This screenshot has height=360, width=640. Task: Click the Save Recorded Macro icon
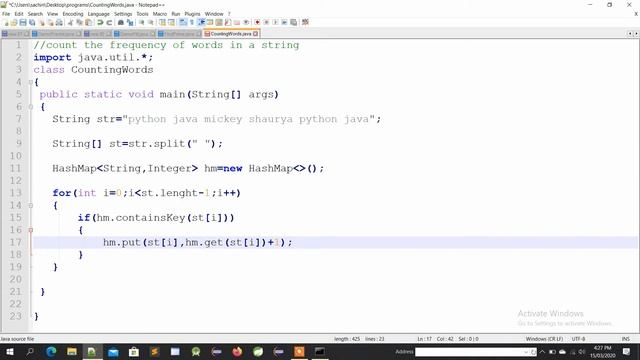tap(293, 22)
